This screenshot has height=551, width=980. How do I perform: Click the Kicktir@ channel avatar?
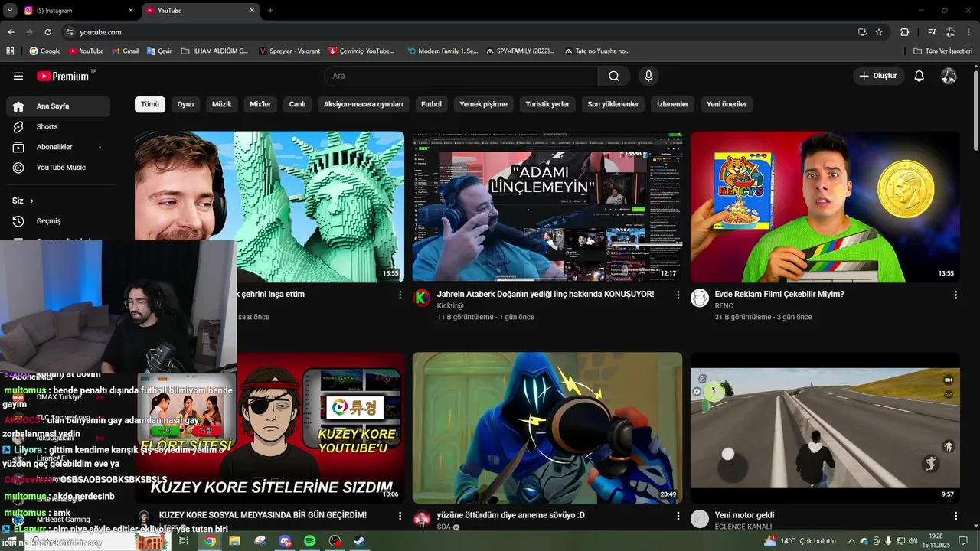tap(422, 298)
